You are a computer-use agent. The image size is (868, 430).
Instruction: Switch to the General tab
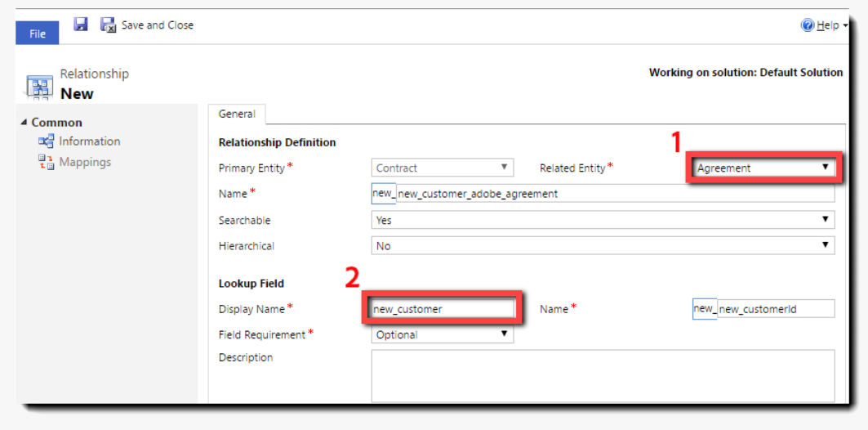tap(237, 114)
